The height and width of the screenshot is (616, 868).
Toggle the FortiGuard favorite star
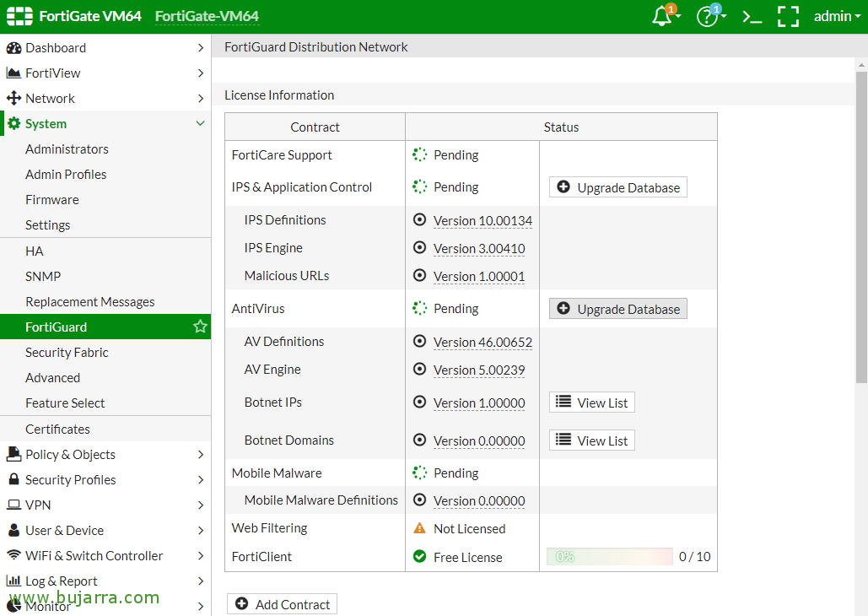[x=200, y=327]
